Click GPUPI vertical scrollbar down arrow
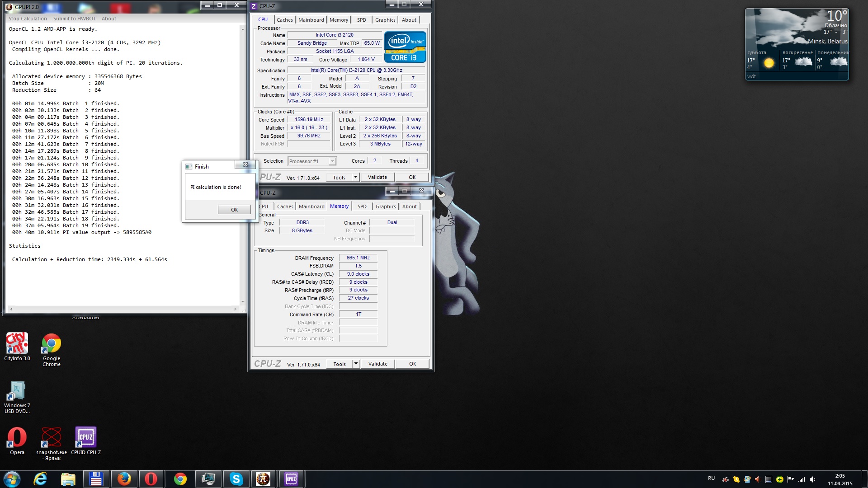Screen dimensions: 868x488 [243, 301]
